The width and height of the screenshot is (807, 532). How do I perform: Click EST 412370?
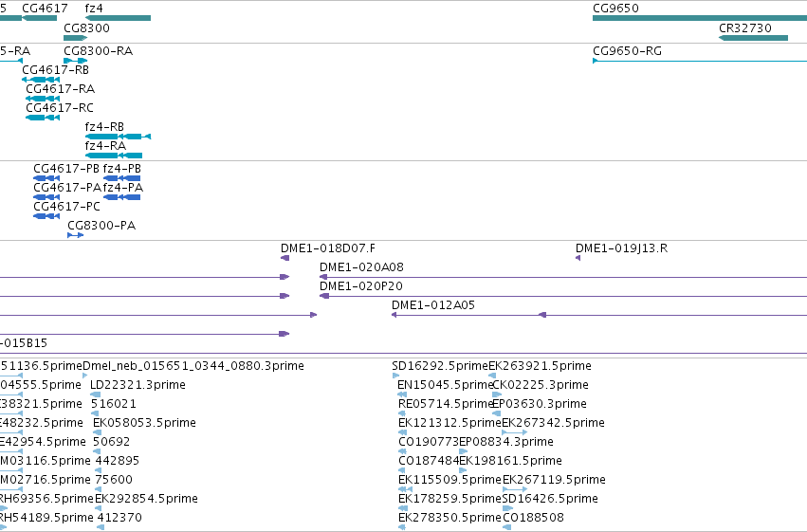pos(119,518)
